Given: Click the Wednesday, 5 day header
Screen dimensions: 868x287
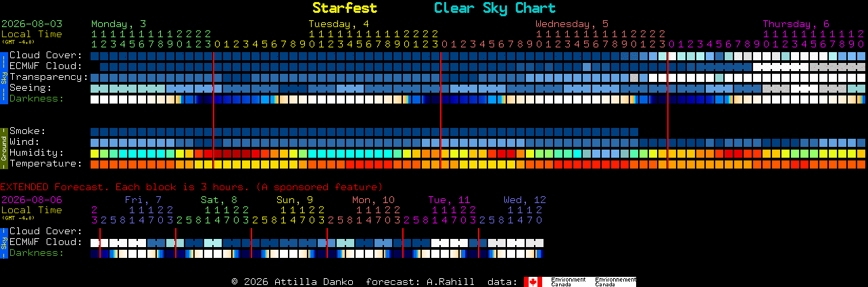Looking at the screenshot, I should (572, 24).
